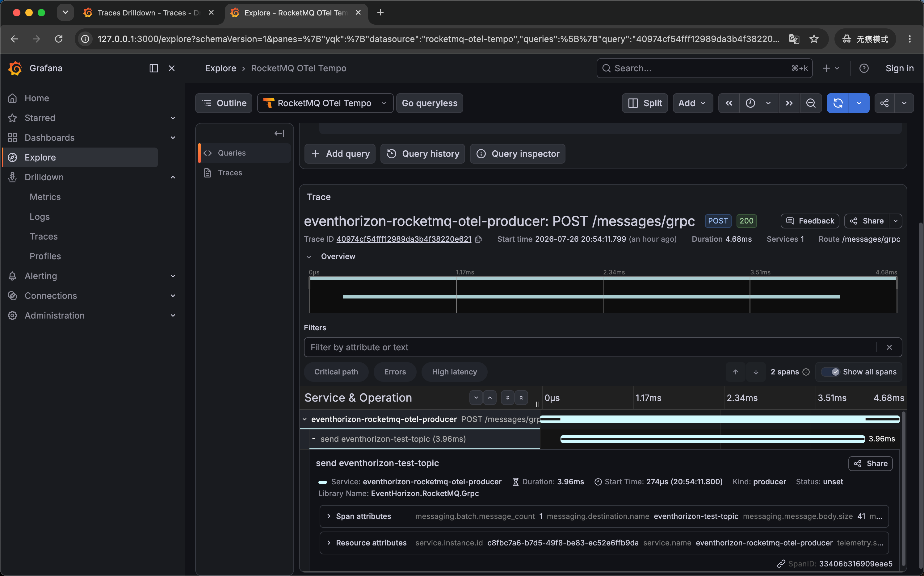The height and width of the screenshot is (576, 924).
Task: Expand the Connections section chevron
Action: tap(173, 296)
